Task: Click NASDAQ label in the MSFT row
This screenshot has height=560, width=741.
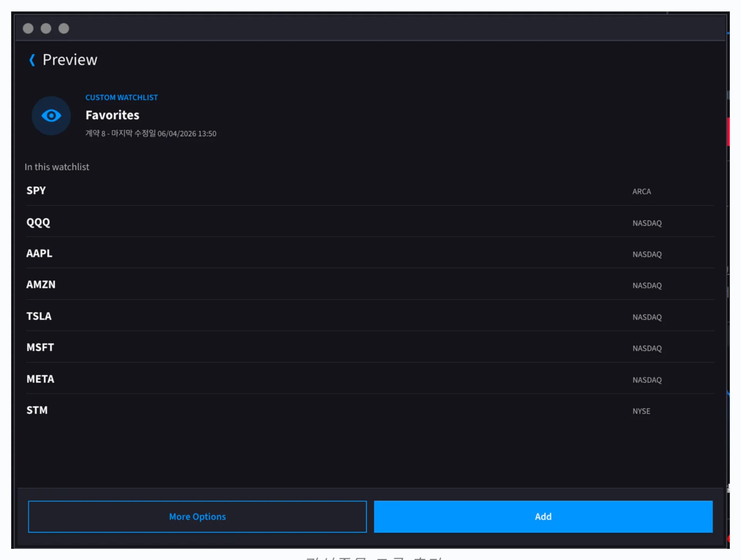Action: click(x=647, y=349)
